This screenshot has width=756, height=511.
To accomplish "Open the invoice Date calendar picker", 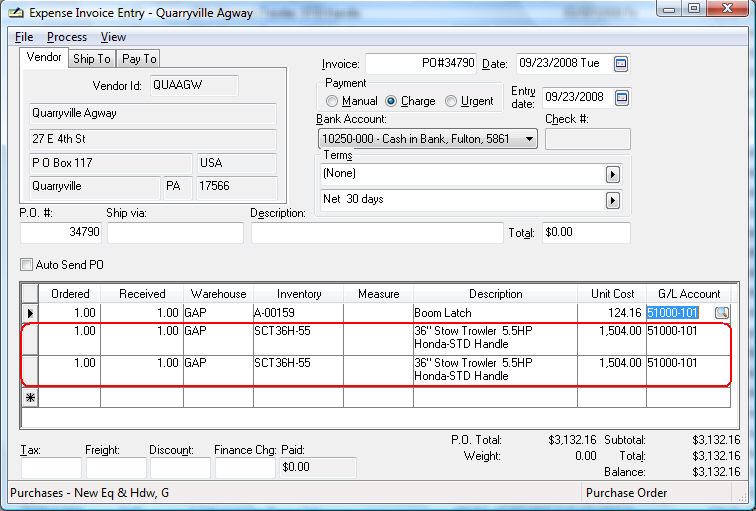I will pyautogui.click(x=621, y=64).
